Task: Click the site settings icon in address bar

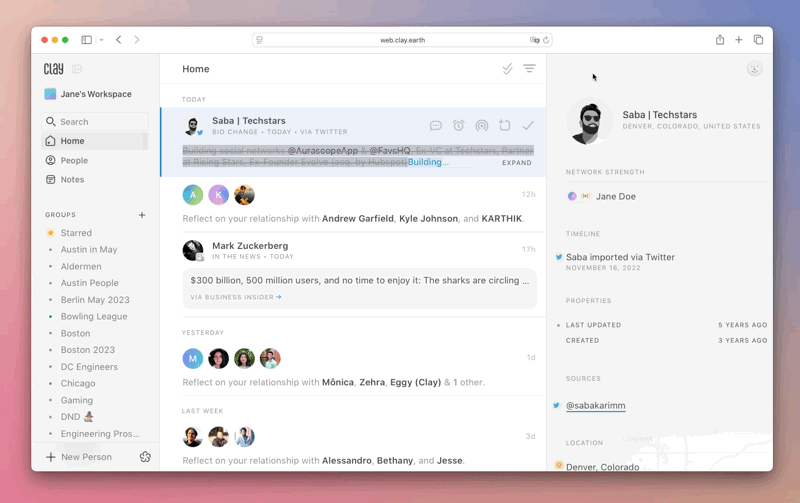Action: coord(259,40)
